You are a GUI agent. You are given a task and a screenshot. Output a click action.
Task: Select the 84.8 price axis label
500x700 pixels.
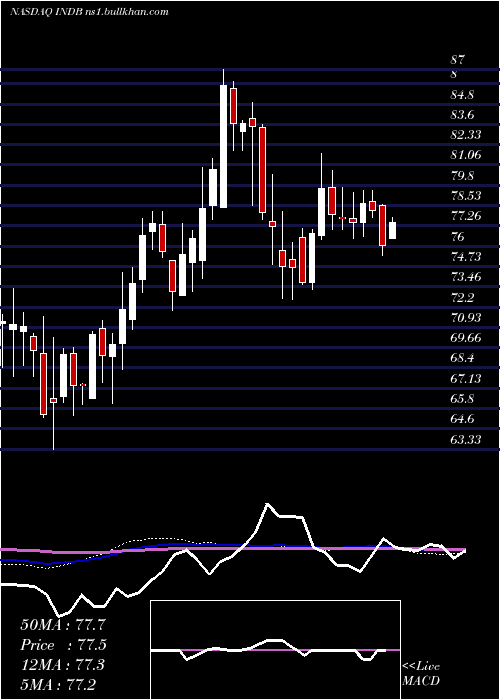462,95
